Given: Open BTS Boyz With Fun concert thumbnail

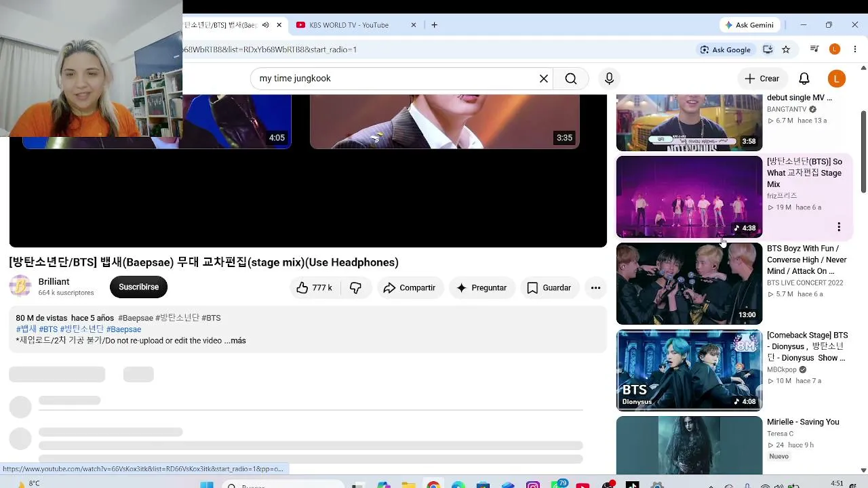Looking at the screenshot, I should (689, 284).
